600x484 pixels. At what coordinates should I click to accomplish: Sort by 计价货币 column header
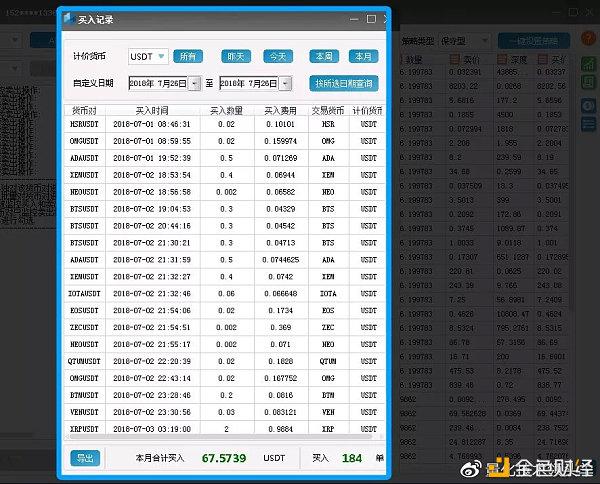367,111
